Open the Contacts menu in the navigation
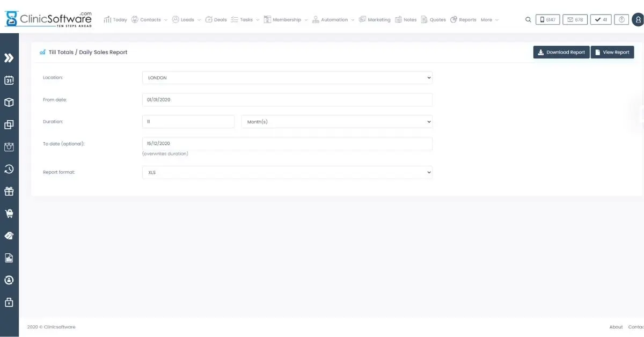644x337 pixels. (150, 20)
